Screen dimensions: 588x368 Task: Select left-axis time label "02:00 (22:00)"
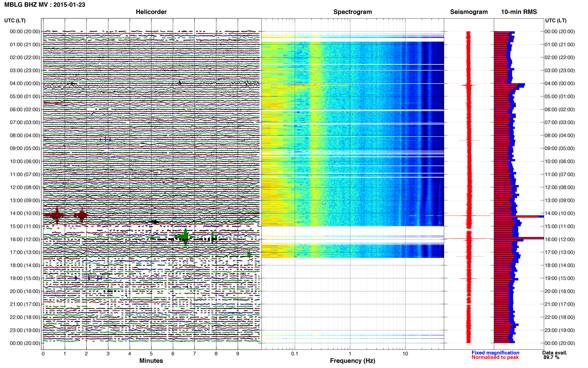[x=25, y=57]
